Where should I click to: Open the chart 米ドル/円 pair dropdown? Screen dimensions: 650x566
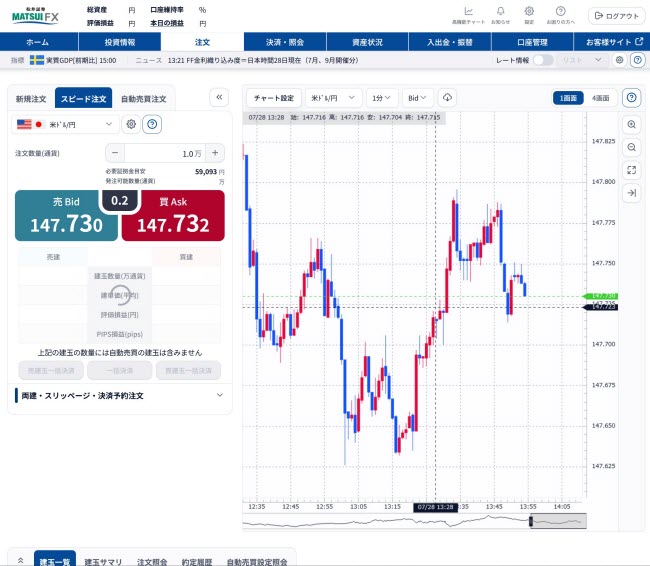point(333,98)
